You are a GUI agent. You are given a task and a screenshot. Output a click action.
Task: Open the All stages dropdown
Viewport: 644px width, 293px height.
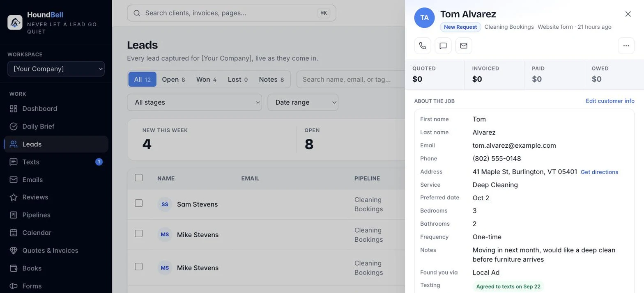click(194, 102)
